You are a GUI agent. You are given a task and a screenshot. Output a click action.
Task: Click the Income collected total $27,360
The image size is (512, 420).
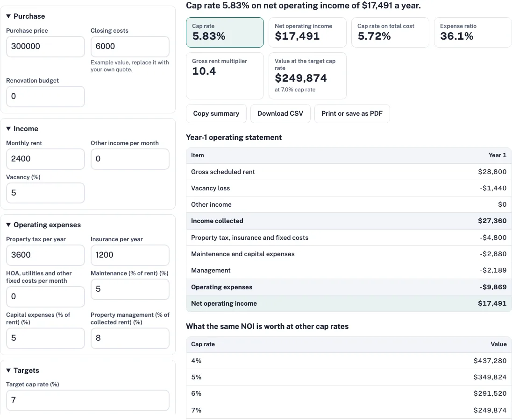(x=492, y=221)
